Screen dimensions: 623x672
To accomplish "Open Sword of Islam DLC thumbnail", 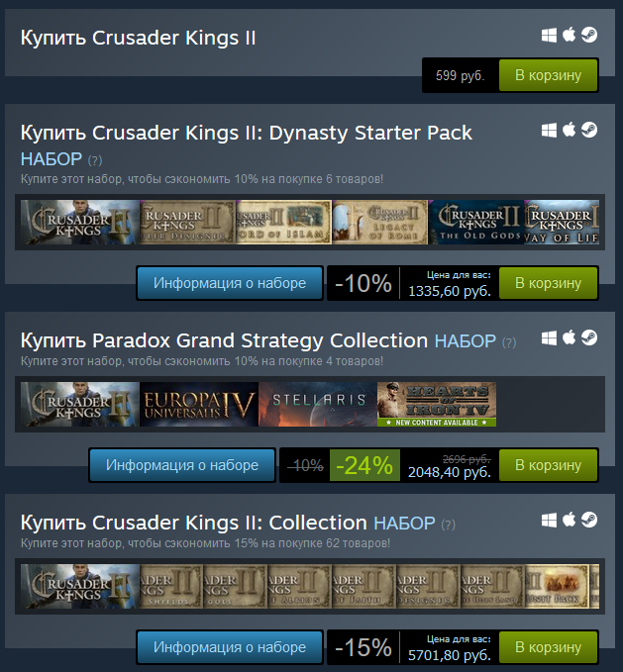I will [283, 222].
